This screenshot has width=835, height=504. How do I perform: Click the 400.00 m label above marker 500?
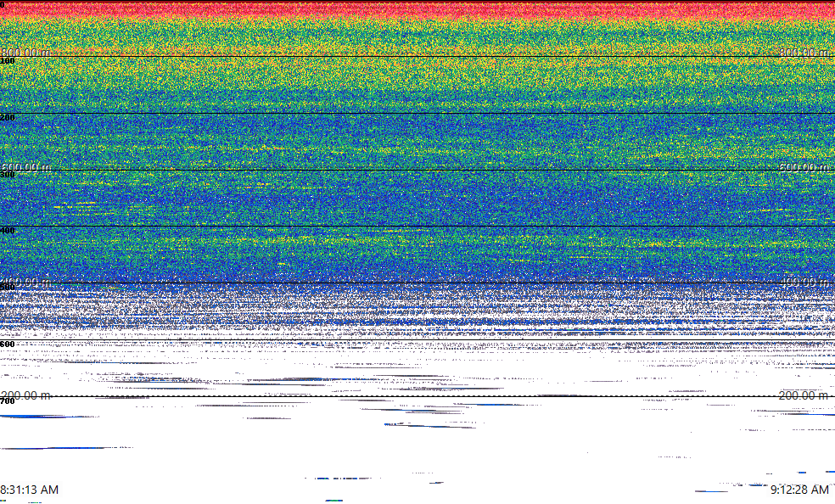click(25, 282)
